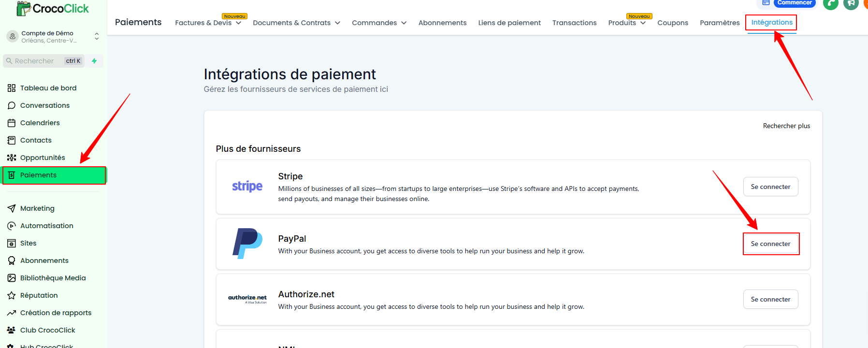Click the Stripe provider name
Screen dimensions: 868x348
pyautogui.click(x=290, y=176)
